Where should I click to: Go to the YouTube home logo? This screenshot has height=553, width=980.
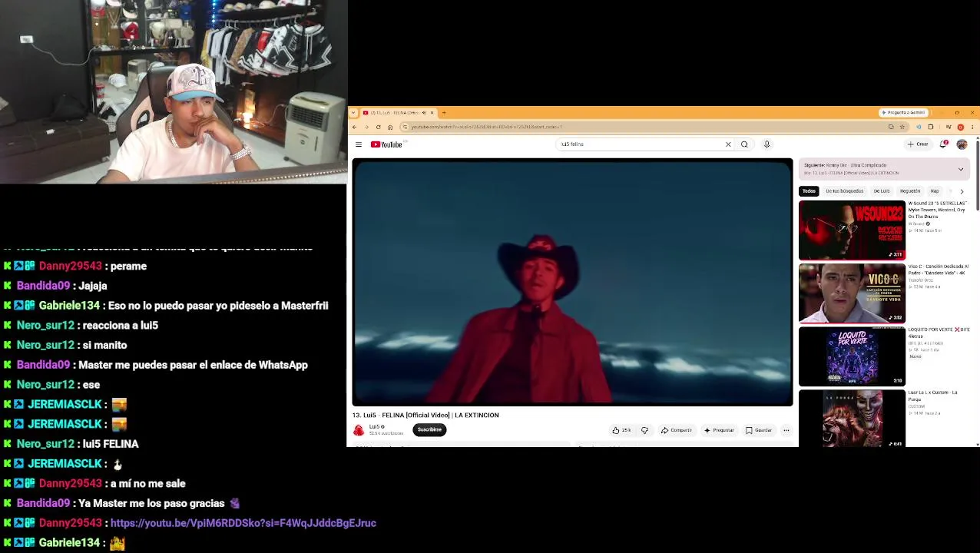pos(386,144)
